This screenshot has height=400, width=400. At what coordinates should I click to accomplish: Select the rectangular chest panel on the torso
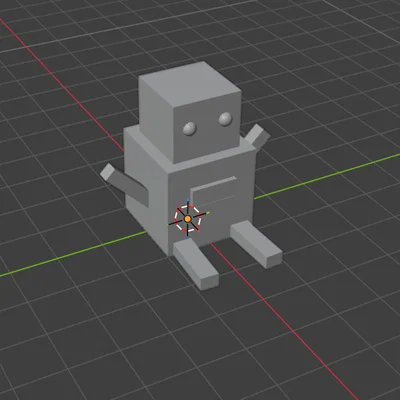pyautogui.click(x=214, y=190)
